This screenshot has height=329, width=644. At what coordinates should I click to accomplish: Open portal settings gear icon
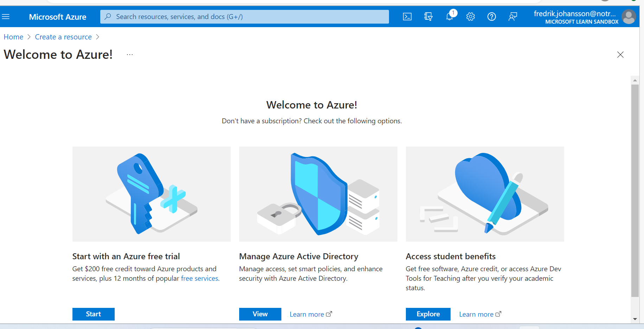tap(471, 17)
